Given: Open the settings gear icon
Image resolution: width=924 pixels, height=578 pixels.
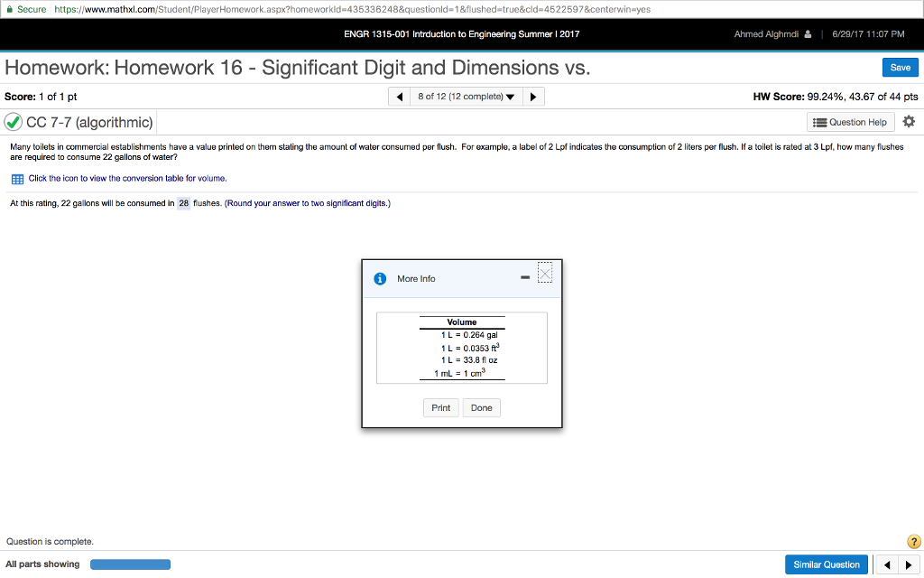Looking at the screenshot, I should [x=908, y=122].
